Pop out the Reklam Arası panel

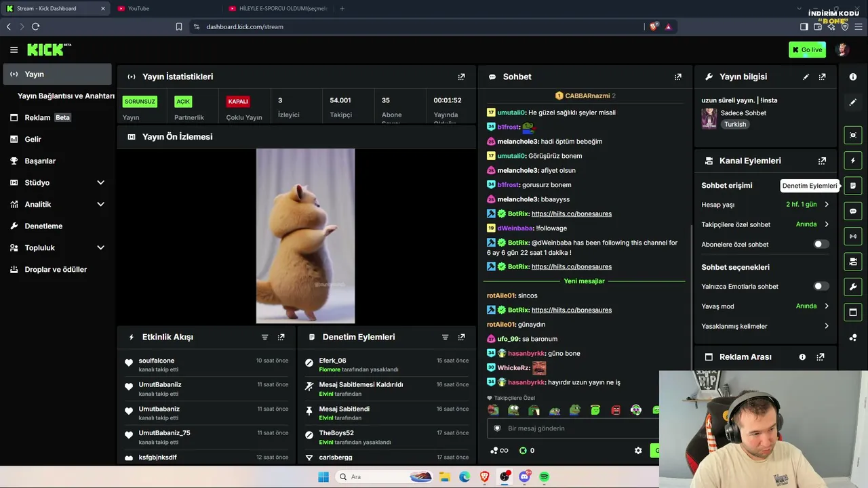point(820,357)
